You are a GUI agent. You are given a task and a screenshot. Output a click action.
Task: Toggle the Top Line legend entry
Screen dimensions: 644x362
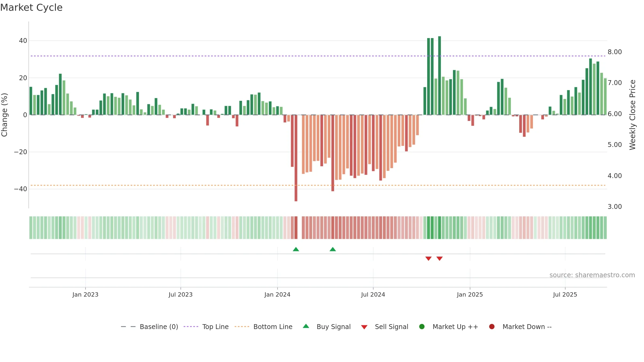pyautogui.click(x=206, y=327)
